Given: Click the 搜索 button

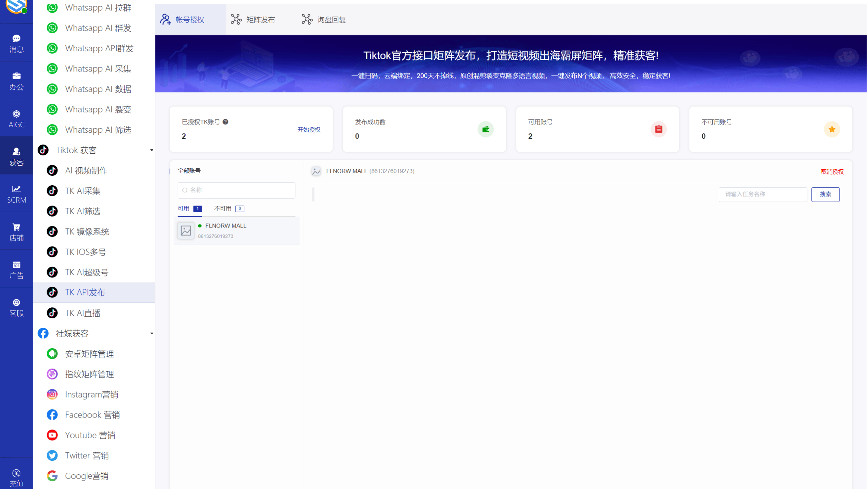Looking at the screenshot, I should (x=825, y=194).
